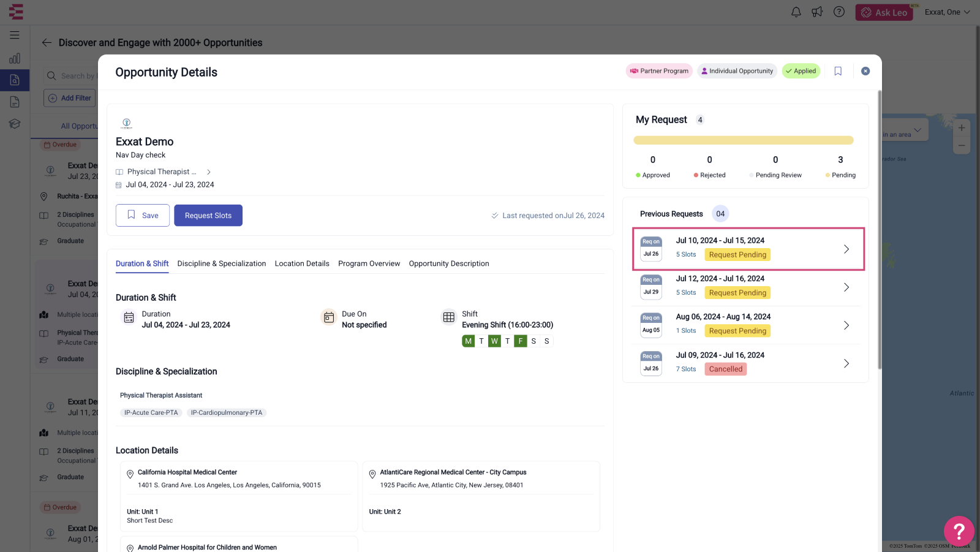Open Ask Leo assistant
Screen dimensions: 980x552
click(x=884, y=12)
